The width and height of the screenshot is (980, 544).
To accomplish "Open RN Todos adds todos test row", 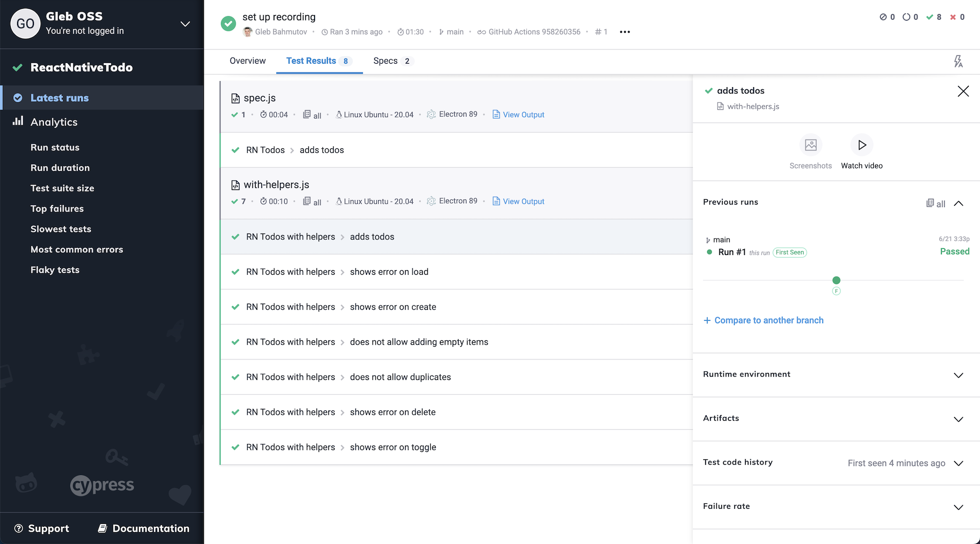I will point(456,150).
